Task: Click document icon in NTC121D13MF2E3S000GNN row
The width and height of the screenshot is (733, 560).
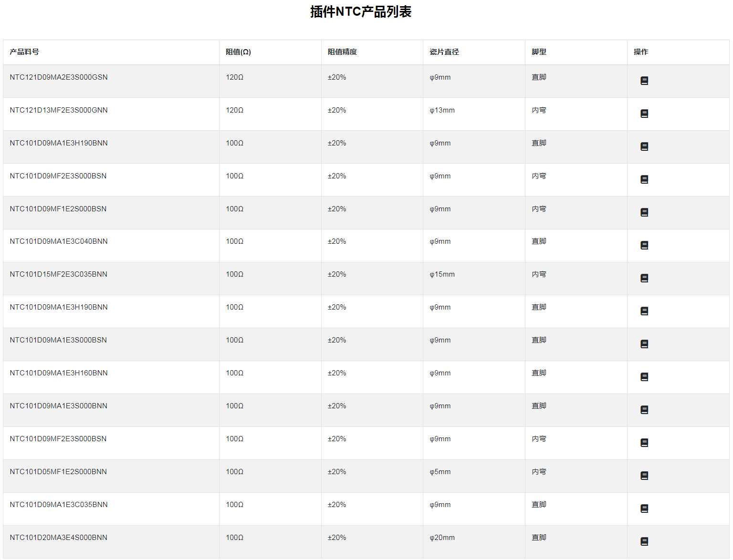Action: (x=644, y=114)
